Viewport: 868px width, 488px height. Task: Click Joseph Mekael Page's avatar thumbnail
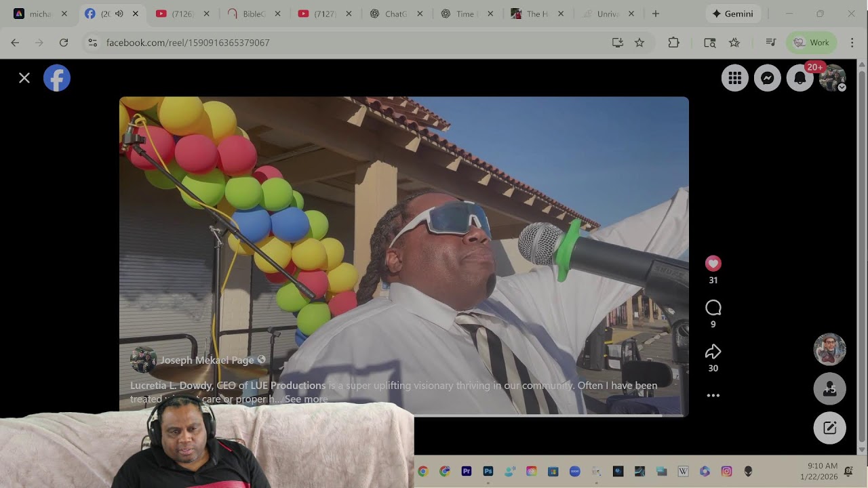tap(143, 360)
